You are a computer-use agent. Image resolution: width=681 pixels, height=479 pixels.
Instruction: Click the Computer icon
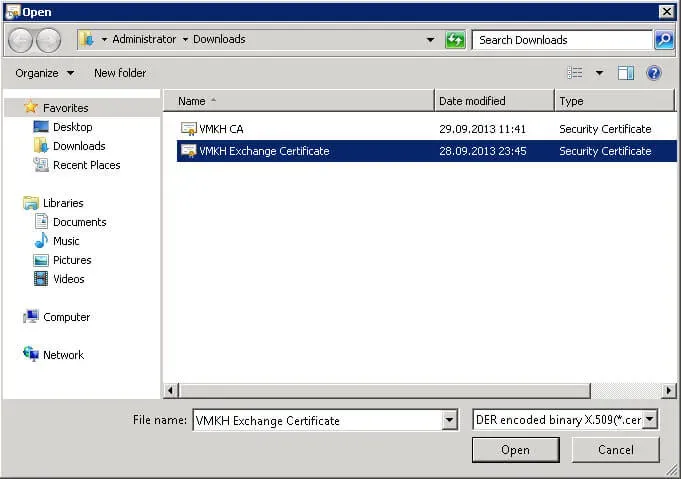[x=31, y=317]
